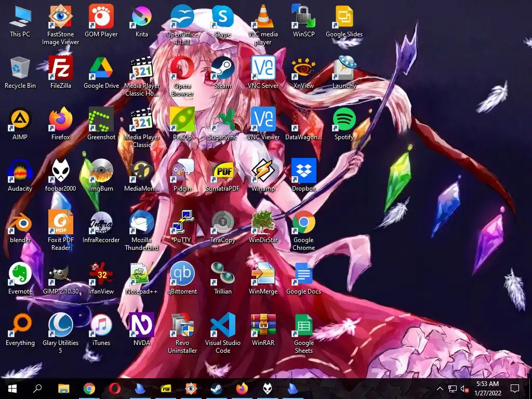The image size is (532, 399).
Task: Select the Skype desktop shortcut
Action: click(x=222, y=21)
